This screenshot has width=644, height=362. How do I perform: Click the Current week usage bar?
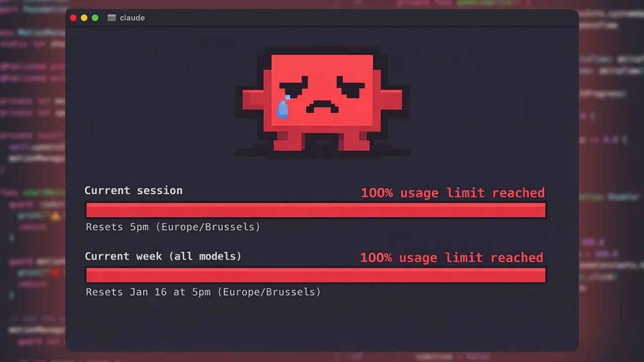pos(316,275)
